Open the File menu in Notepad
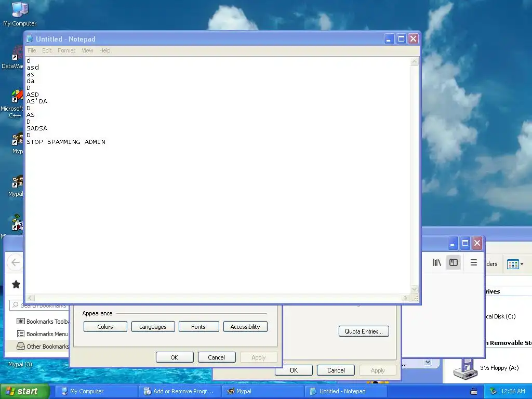This screenshot has height=399, width=532. 32,50
